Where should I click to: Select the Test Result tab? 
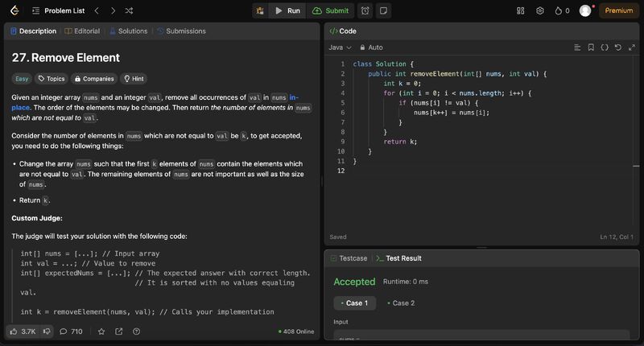[398, 258]
